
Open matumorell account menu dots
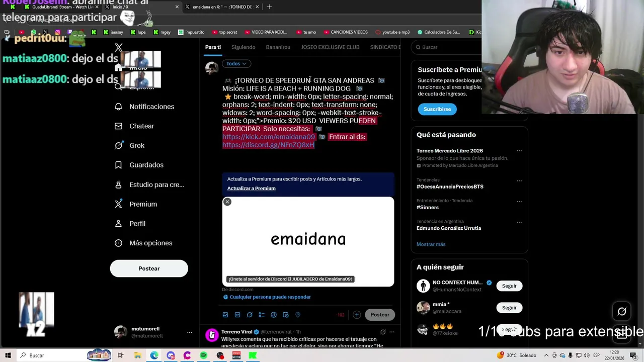190,332
